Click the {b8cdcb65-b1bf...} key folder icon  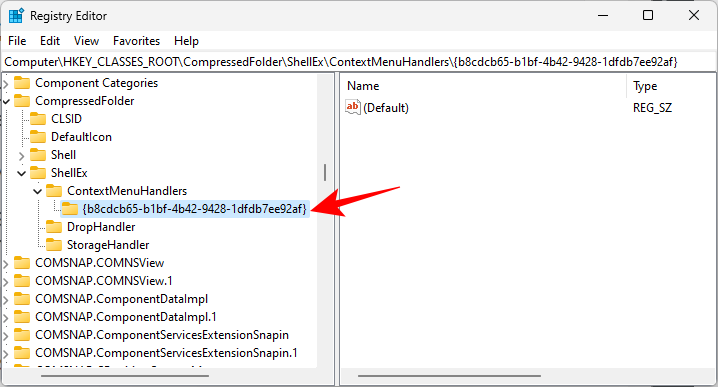[70, 209]
